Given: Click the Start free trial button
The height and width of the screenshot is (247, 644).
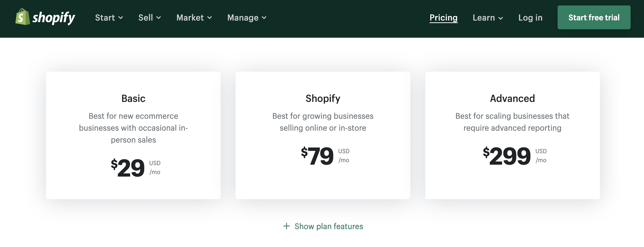Looking at the screenshot, I should (594, 18).
